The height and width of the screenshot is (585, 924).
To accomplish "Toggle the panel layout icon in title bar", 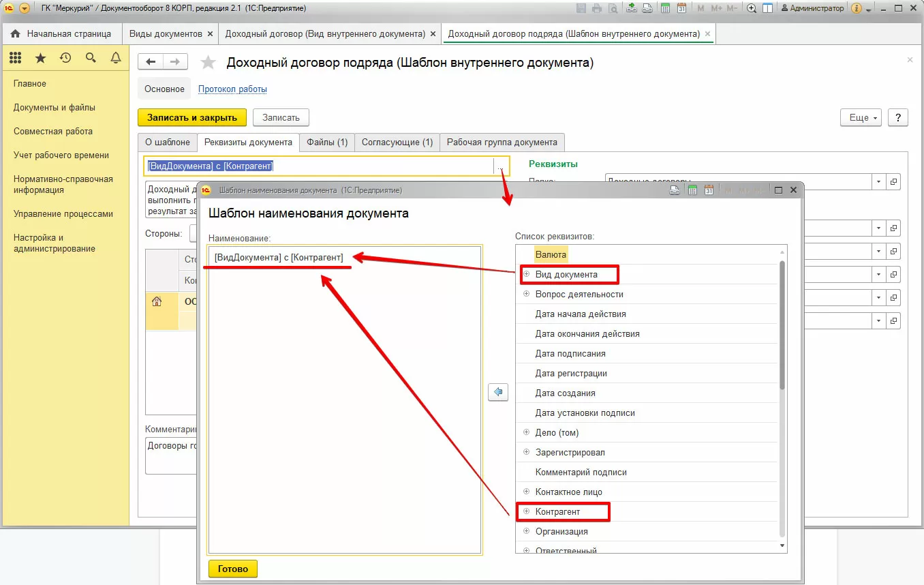I will click(768, 8).
